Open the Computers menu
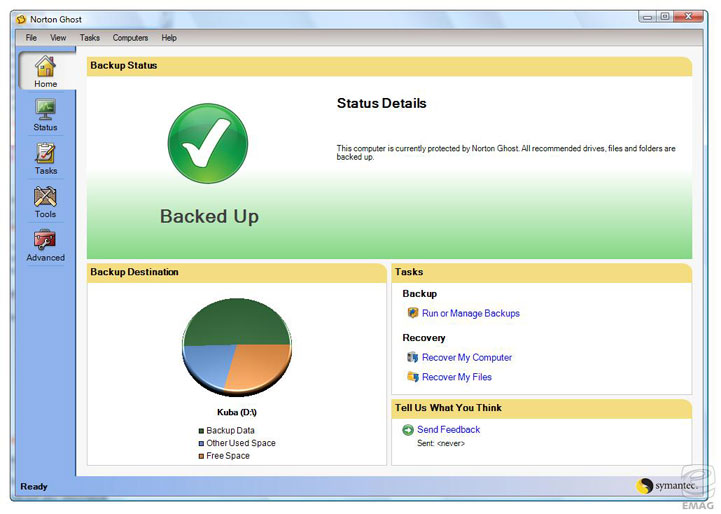The width and height of the screenshot is (721, 514). [130, 38]
